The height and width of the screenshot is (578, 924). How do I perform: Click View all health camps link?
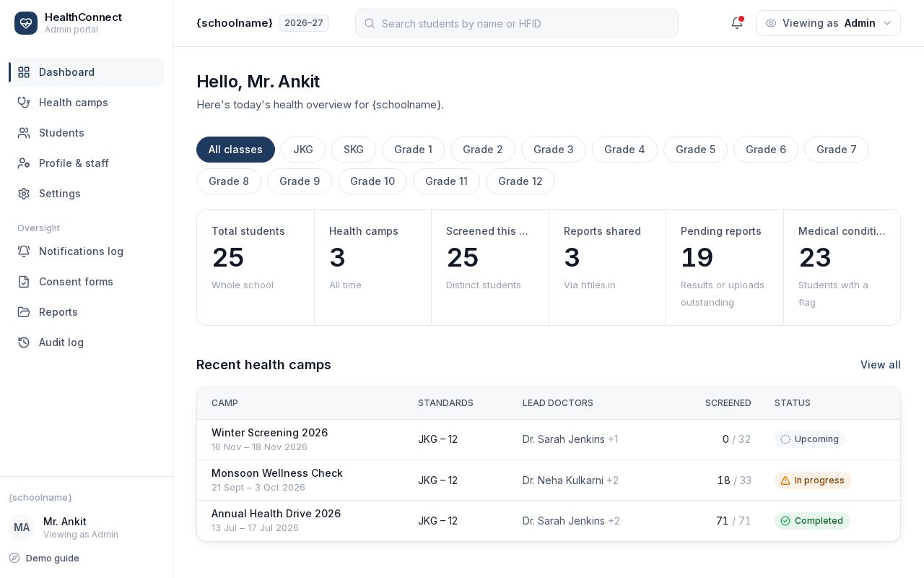[880, 365]
